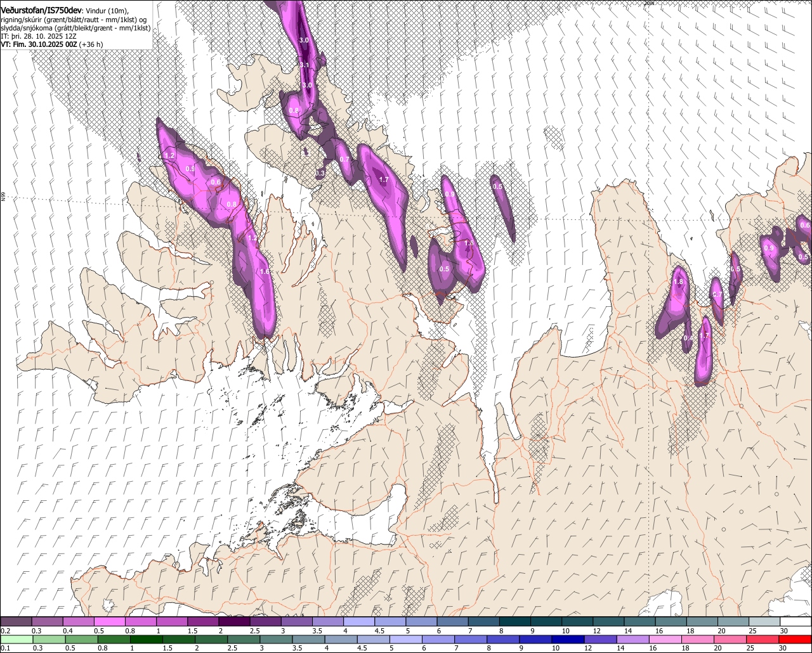Select royal blue swatch between 9 and 10, rain legend
This screenshot has height=653, width=812.
coord(536,639)
